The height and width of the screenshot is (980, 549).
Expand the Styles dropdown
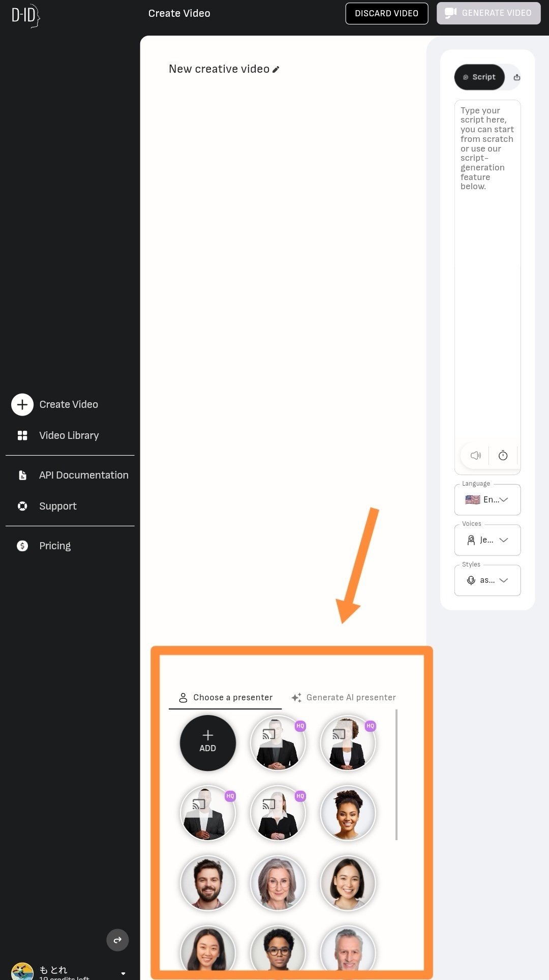(487, 580)
